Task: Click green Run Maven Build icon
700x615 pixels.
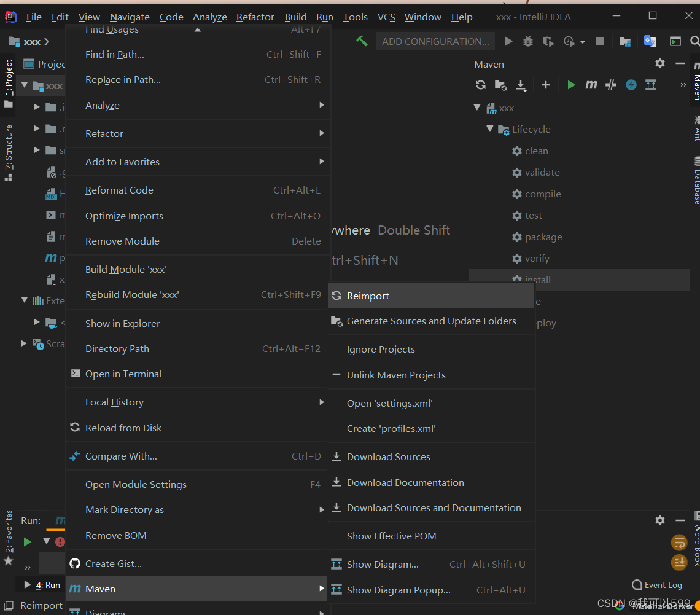Action: pyautogui.click(x=571, y=85)
